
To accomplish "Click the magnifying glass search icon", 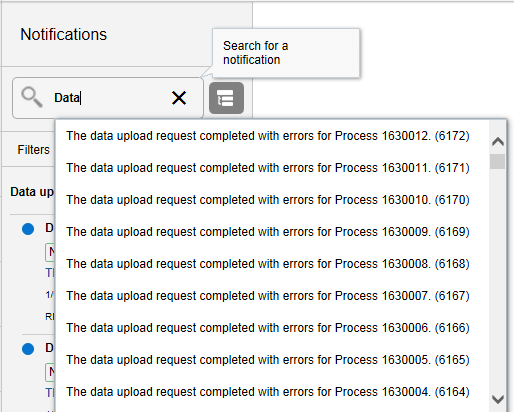I will (x=32, y=97).
